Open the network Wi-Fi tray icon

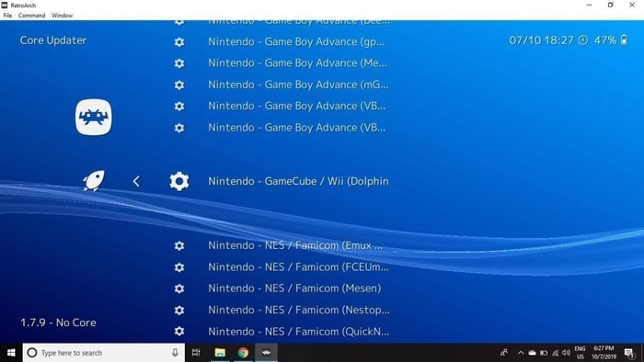click(556, 353)
